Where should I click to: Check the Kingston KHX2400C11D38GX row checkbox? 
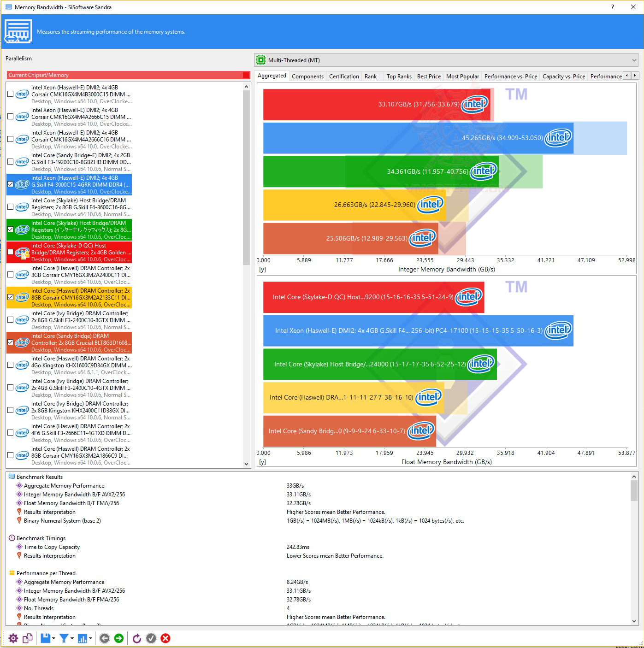coord(10,410)
